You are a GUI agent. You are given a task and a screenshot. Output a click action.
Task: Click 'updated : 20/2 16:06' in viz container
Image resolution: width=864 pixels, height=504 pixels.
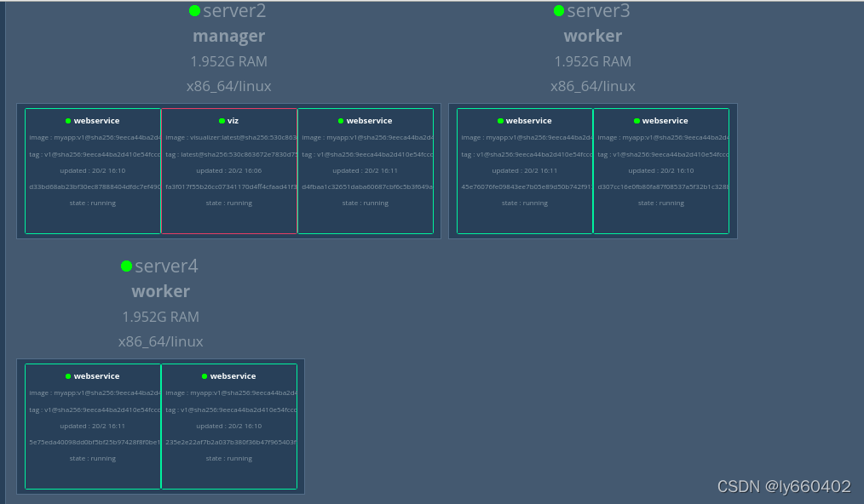(x=228, y=171)
